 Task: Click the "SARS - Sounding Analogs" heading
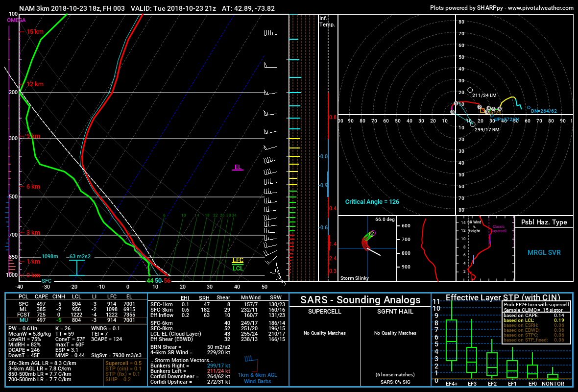360,300
